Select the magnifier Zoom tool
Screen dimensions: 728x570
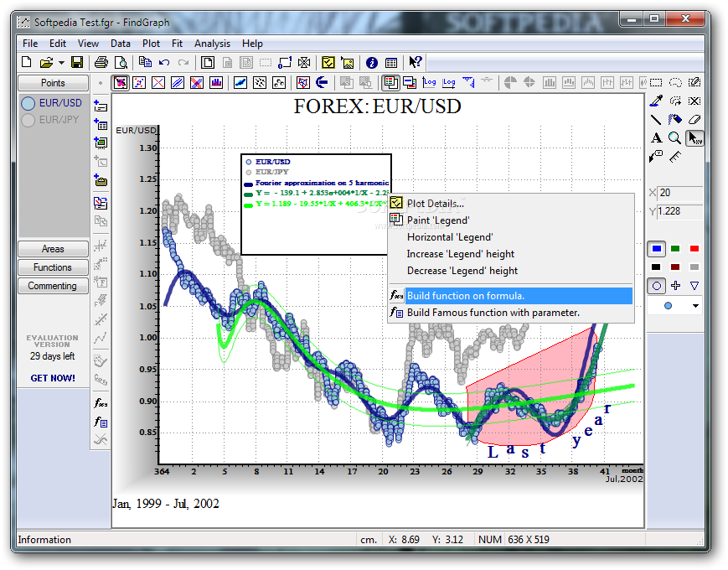click(674, 138)
